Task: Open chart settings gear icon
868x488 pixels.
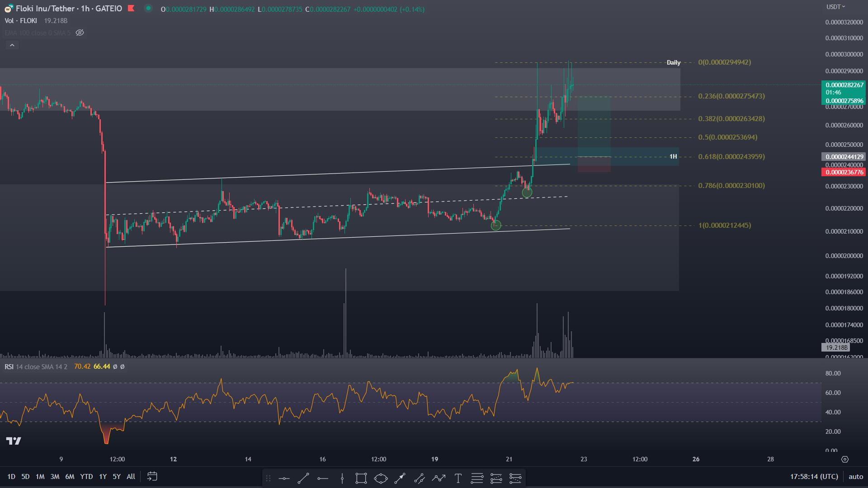Action: (844, 459)
